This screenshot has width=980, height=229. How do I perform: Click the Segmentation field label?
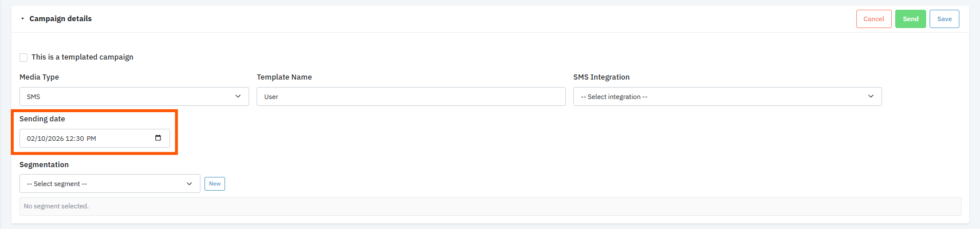point(44,165)
